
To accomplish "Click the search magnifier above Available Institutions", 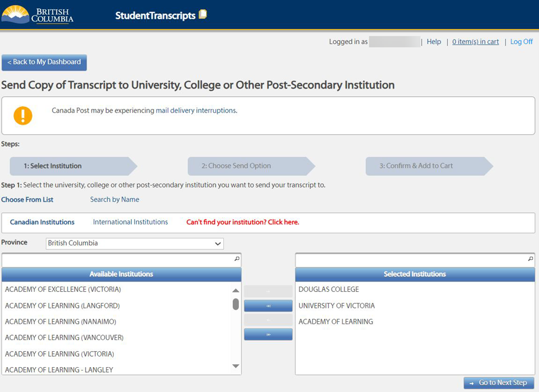I will click(236, 259).
